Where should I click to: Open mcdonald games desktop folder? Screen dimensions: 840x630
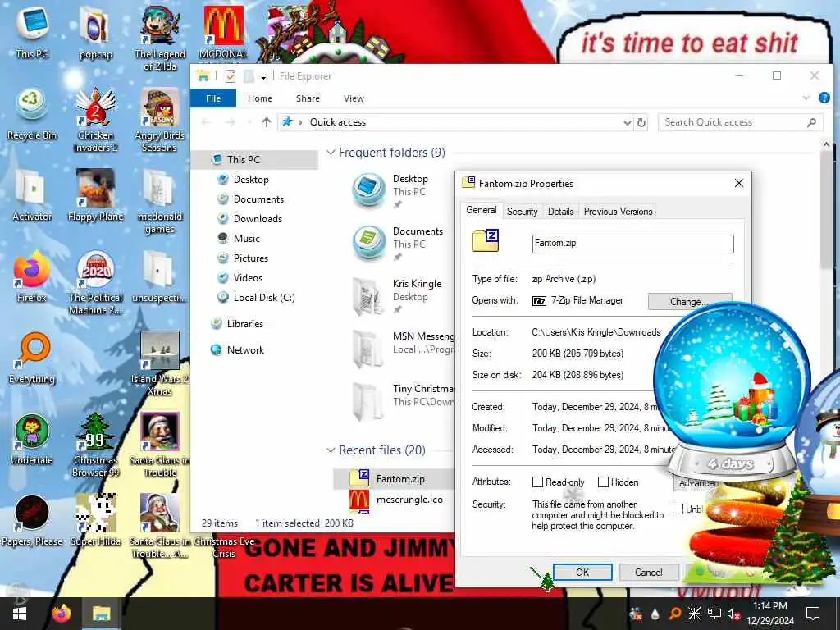click(x=159, y=202)
